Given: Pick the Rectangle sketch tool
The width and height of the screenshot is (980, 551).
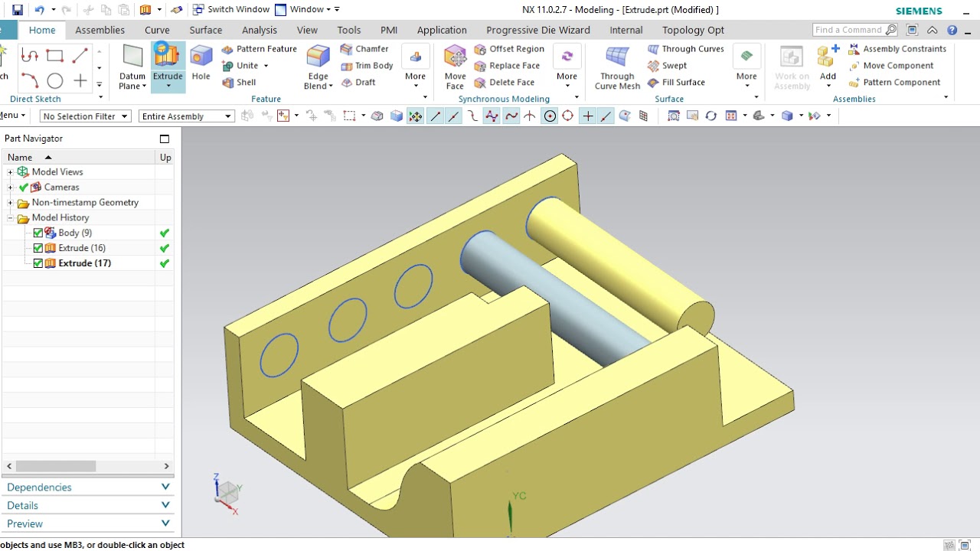Looking at the screenshot, I should (54, 56).
